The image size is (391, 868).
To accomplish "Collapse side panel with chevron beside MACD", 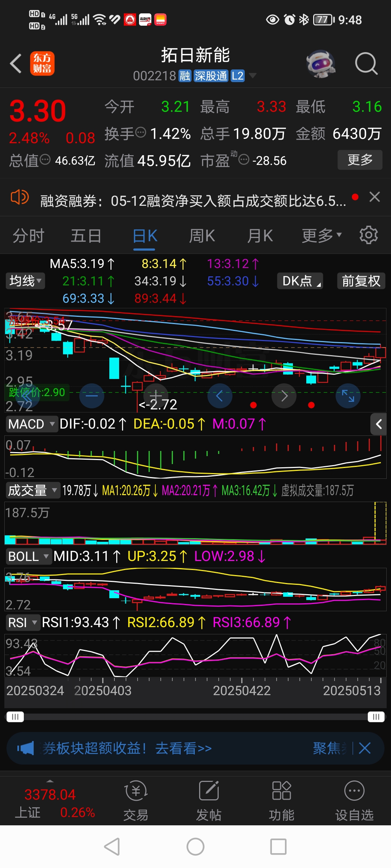I will 379,424.
